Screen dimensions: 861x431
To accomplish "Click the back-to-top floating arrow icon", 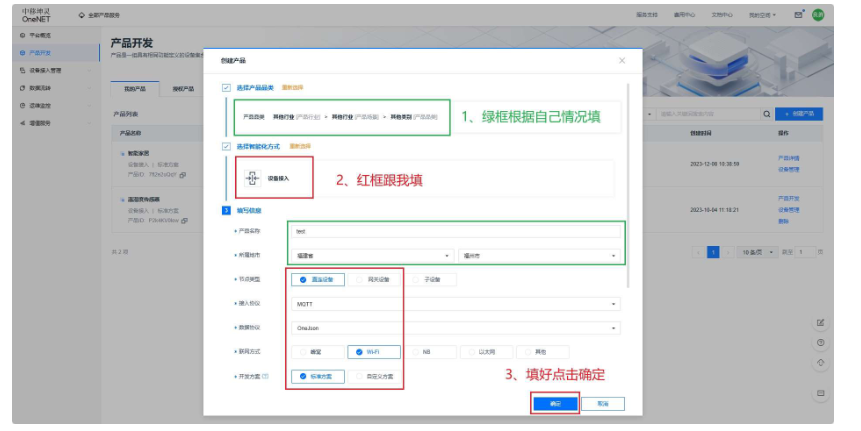I will (820, 363).
